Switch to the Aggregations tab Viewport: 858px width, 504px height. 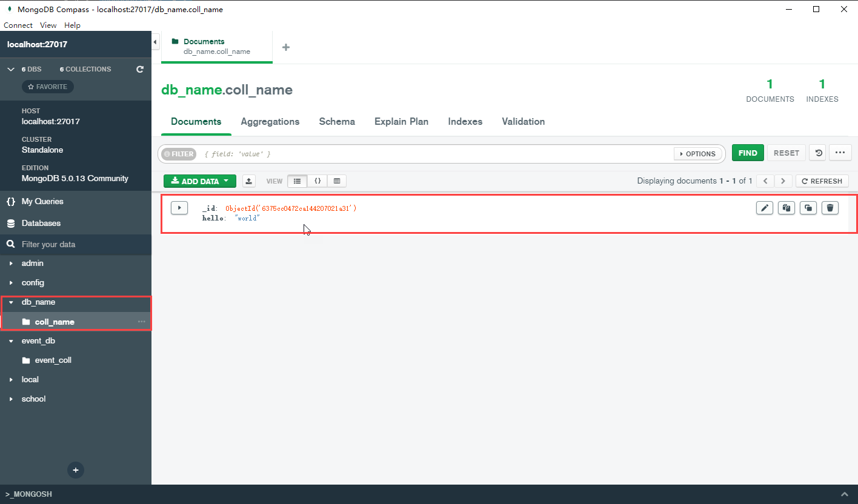(x=270, y=122)
